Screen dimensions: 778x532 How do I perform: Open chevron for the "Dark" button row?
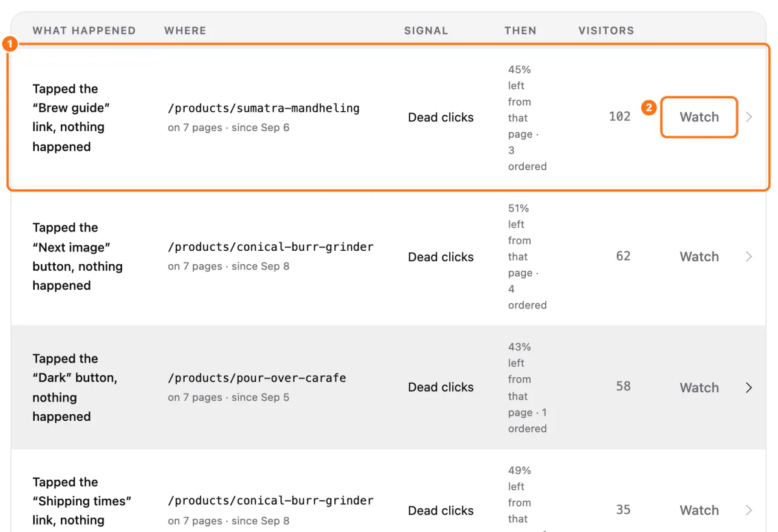749,387
